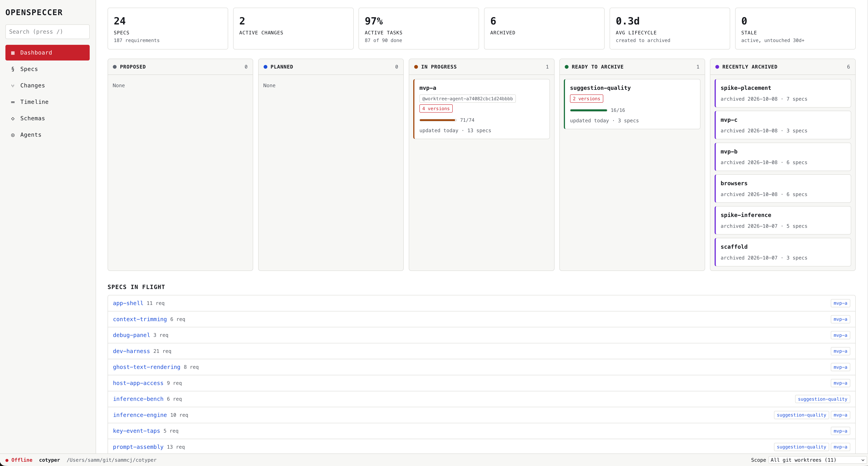Screen dimensions: 868x466
Task: Open the spike-inference archived card
Action: point(783,220)
